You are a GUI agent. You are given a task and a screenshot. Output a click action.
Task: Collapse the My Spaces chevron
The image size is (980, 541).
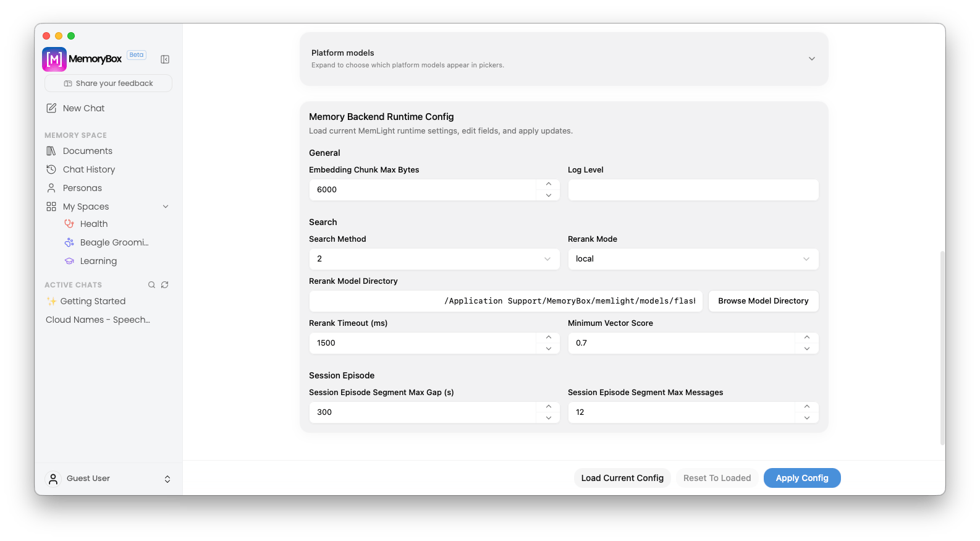point(166,207)
